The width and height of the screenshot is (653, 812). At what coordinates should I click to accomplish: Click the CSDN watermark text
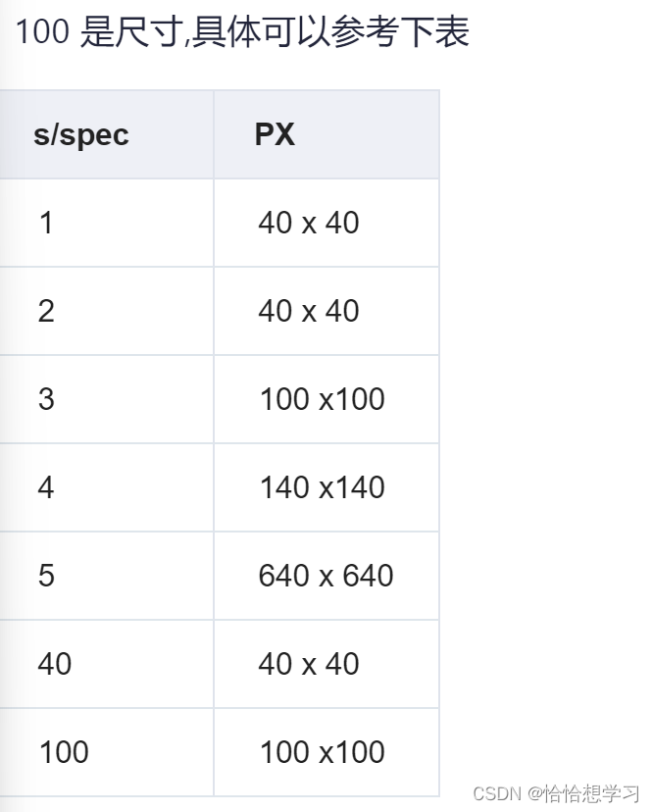coord(497,792)
